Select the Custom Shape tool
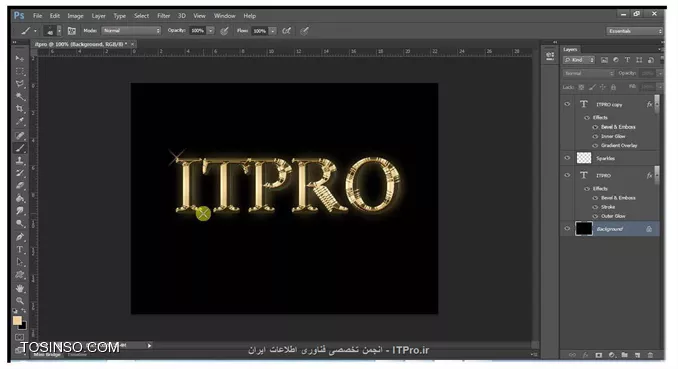 20,275
